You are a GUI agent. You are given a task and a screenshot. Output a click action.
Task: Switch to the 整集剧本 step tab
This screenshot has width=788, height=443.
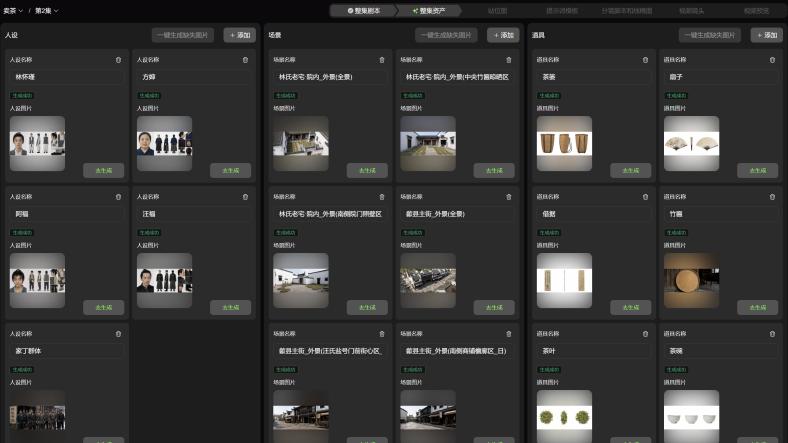click(363, 11)
